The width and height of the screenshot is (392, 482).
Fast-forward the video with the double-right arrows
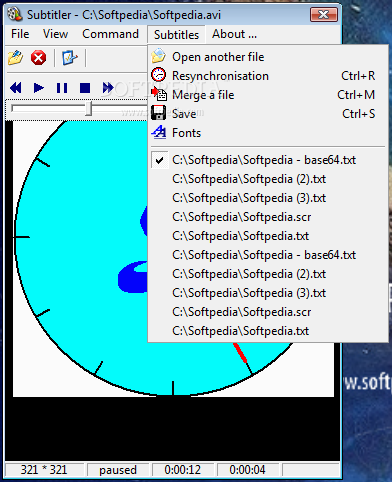[108, 88]
